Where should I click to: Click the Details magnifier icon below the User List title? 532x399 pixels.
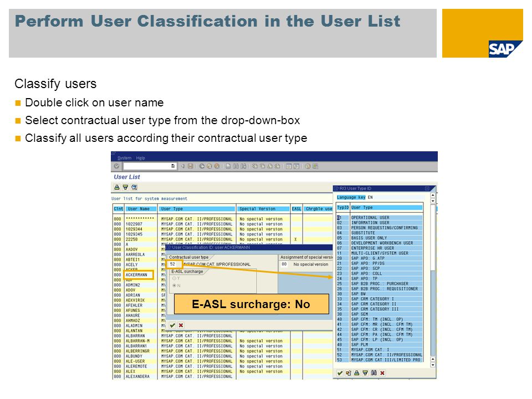[x=134, y=187]
